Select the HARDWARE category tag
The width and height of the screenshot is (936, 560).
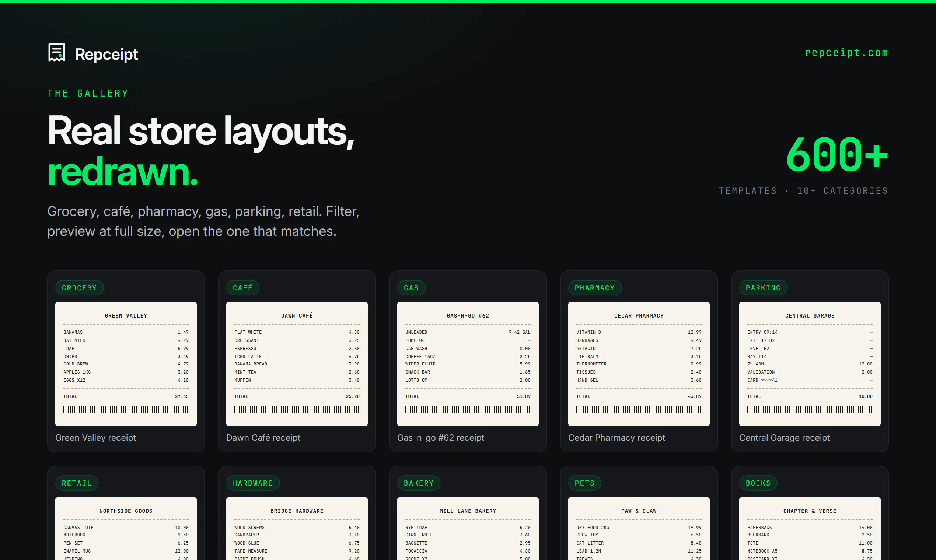[253, 483]
